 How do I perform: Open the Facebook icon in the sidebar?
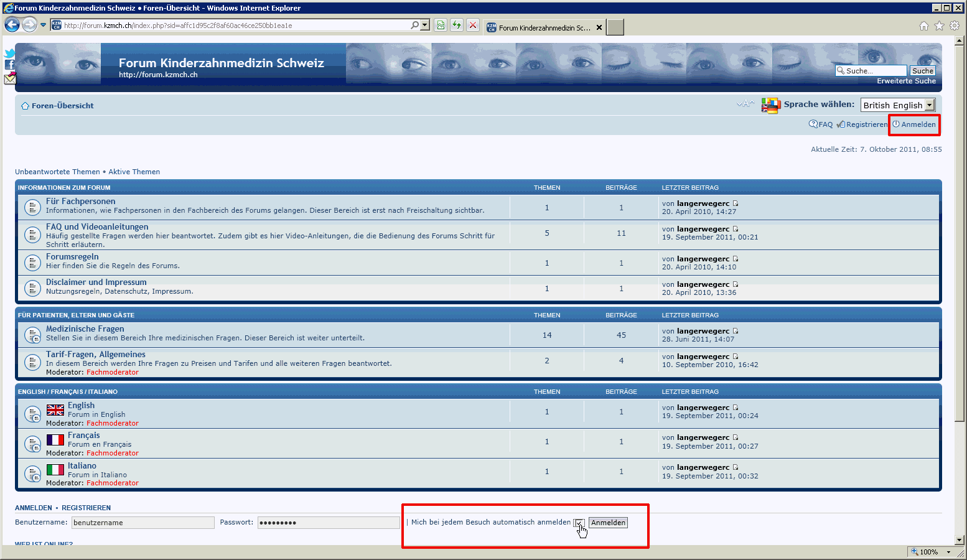tap(9, 65)
